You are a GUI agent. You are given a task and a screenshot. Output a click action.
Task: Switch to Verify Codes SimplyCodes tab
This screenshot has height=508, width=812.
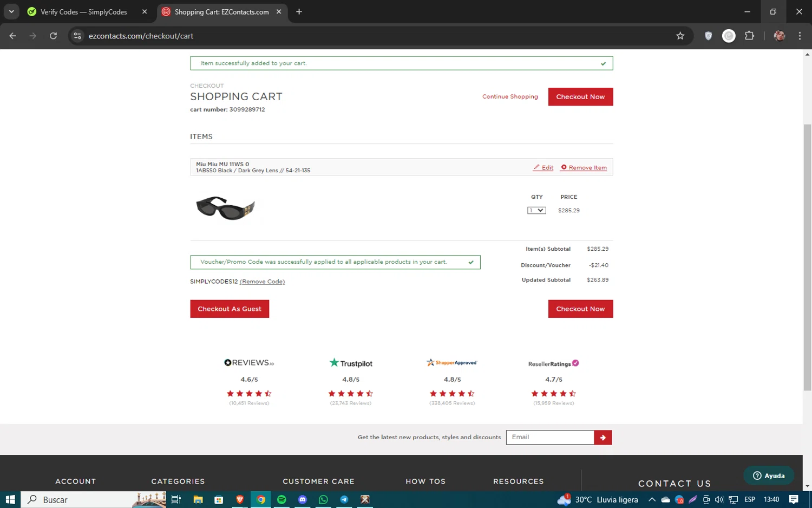(x=84, y=12)
